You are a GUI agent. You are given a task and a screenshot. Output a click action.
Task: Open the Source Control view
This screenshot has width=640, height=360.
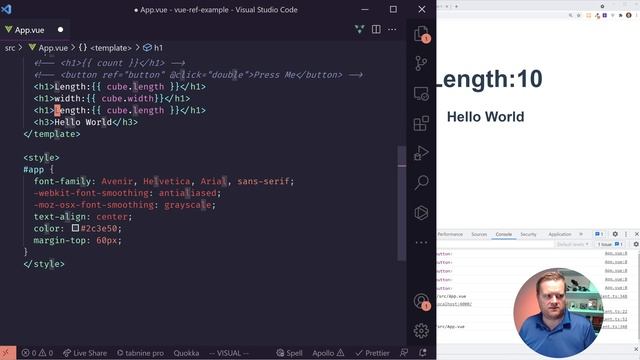pyautogui.click(x=421, y=63)
